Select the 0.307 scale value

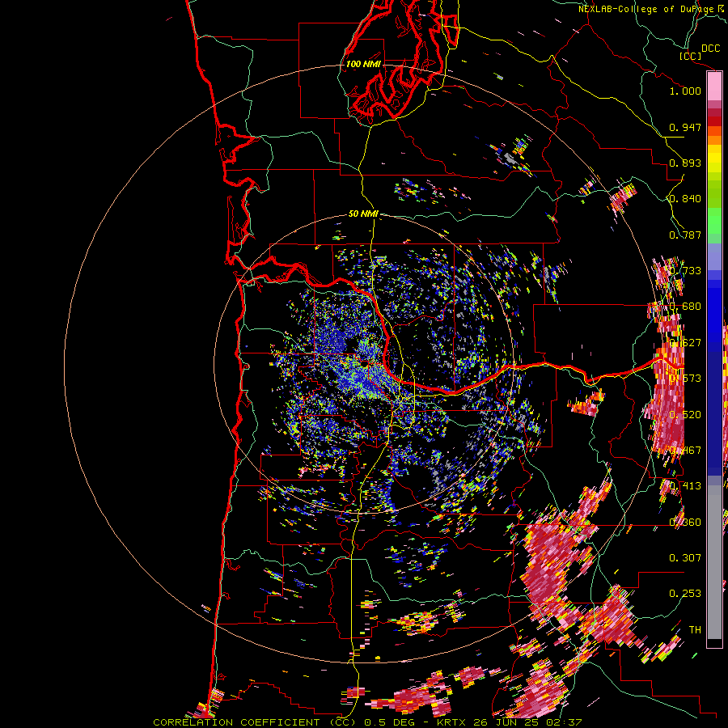pos(685,557)
